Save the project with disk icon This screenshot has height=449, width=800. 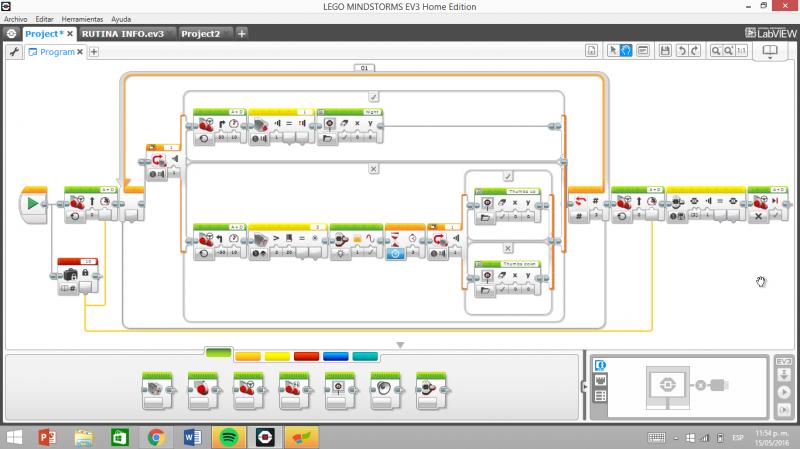(665, 51)
